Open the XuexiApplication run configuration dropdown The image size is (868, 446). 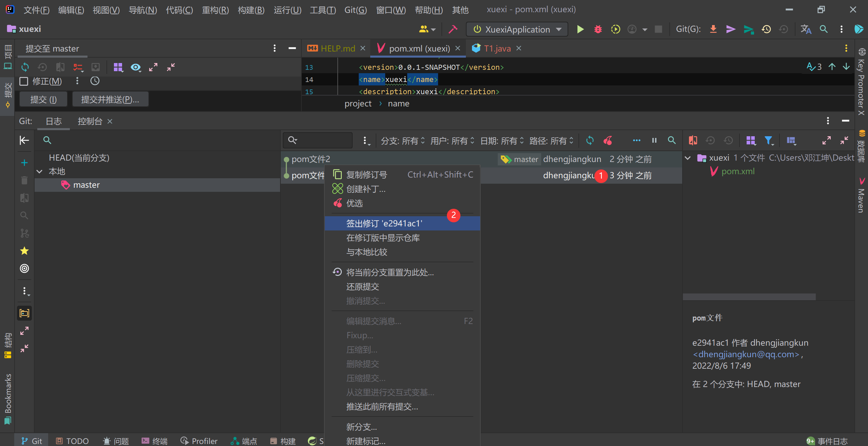point(517,29)
